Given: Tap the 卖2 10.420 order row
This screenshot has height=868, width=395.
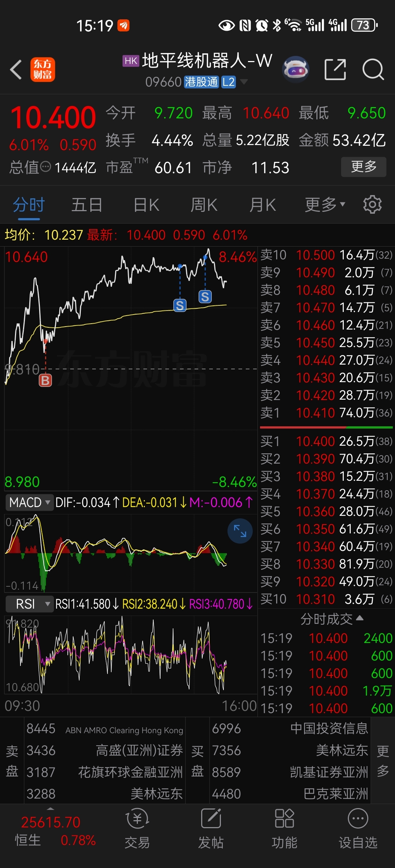Looking at the screenshot, I should coord(326,395).
